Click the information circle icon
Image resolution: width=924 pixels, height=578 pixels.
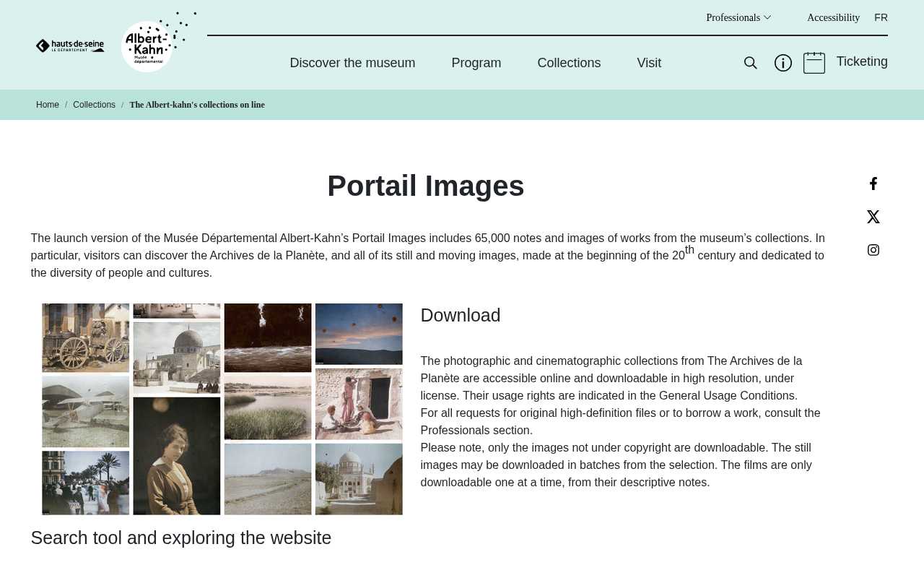pyautogui.click(x=783, y=63)
